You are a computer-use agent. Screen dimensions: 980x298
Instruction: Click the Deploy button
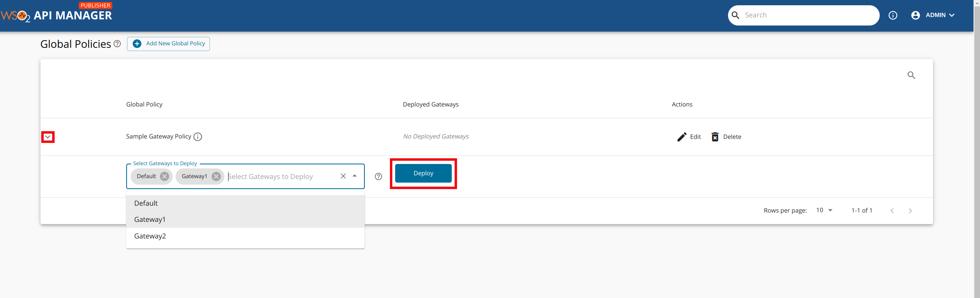pos(423,173)
